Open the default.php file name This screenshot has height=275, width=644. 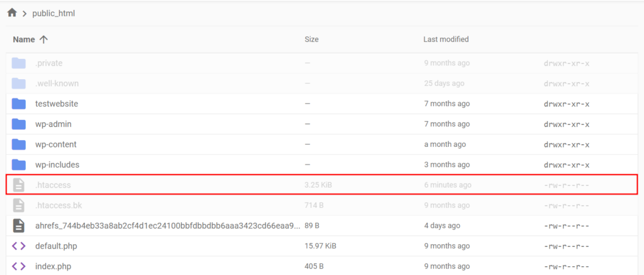click(56, 246)
